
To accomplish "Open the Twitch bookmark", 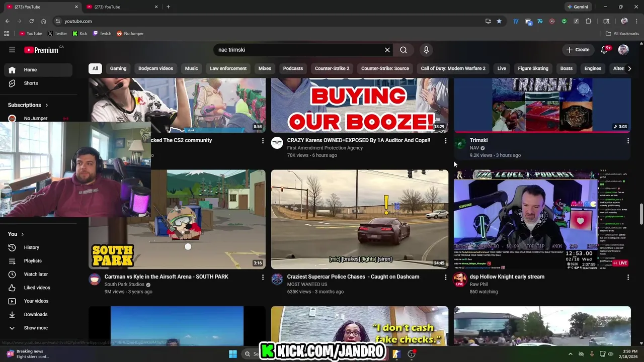I will pos(102,34).
